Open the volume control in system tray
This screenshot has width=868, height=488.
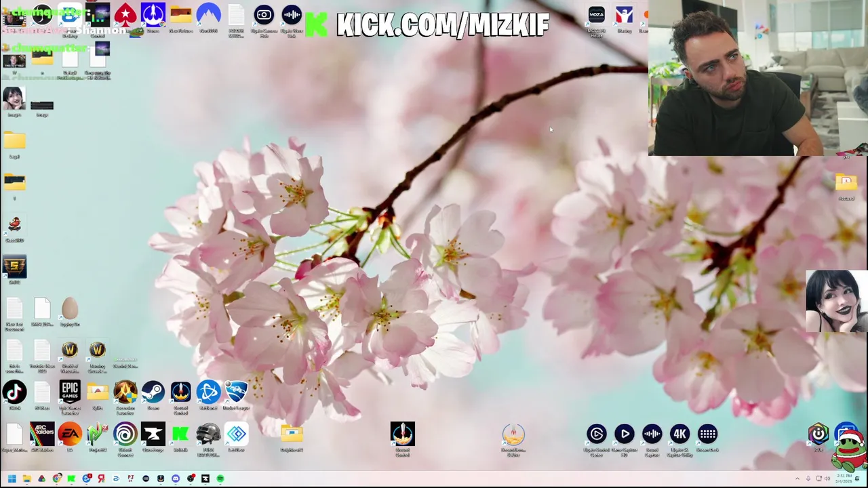(827, 479)
